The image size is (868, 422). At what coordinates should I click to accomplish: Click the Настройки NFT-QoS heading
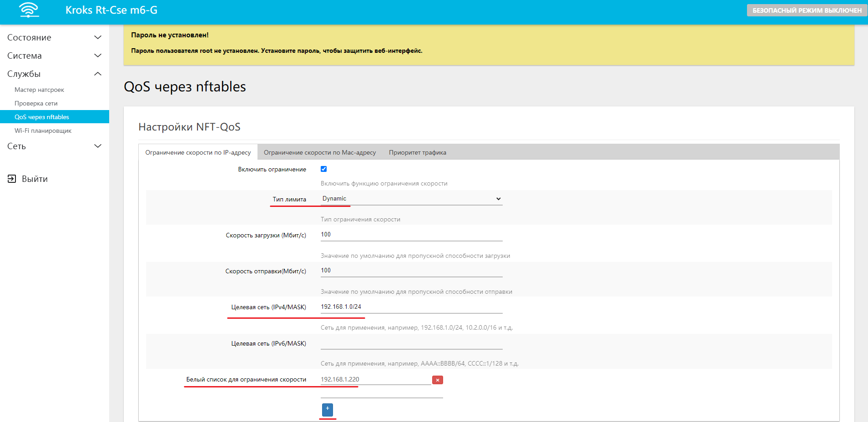[189, 127]
